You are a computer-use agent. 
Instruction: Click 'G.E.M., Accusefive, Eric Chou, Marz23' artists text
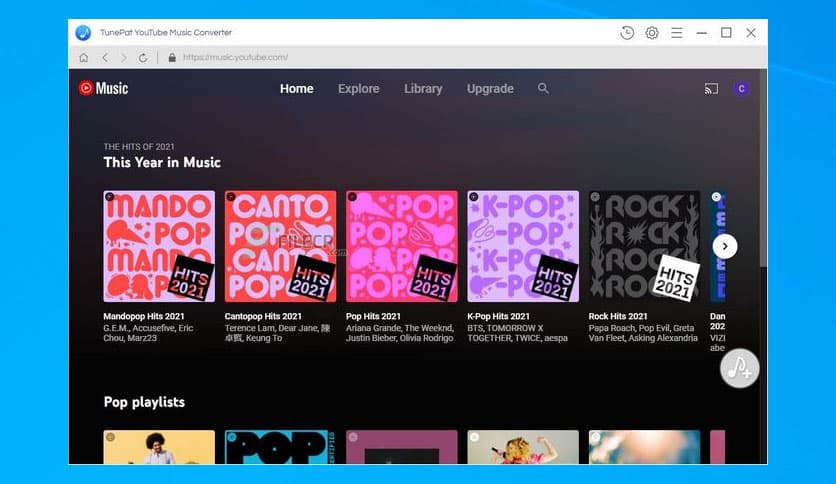[148, 333]
